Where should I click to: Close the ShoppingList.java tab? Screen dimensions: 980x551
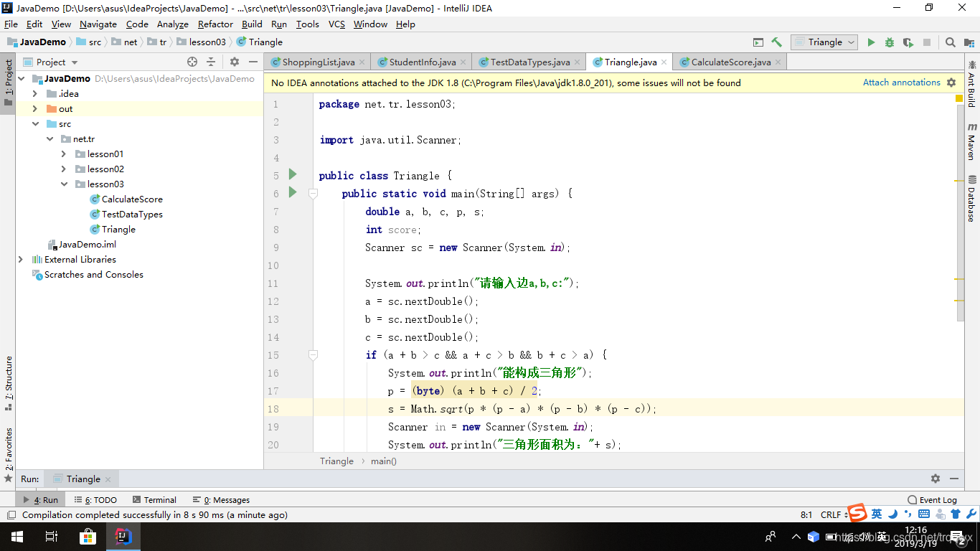click(x=362, y=62)
